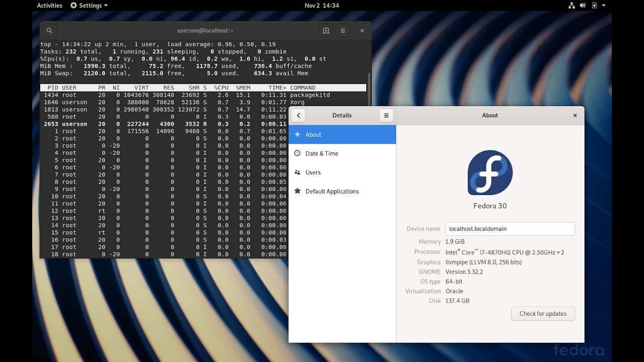Click the VIRT column header in top
644x362 pixels.
[141, 88]
